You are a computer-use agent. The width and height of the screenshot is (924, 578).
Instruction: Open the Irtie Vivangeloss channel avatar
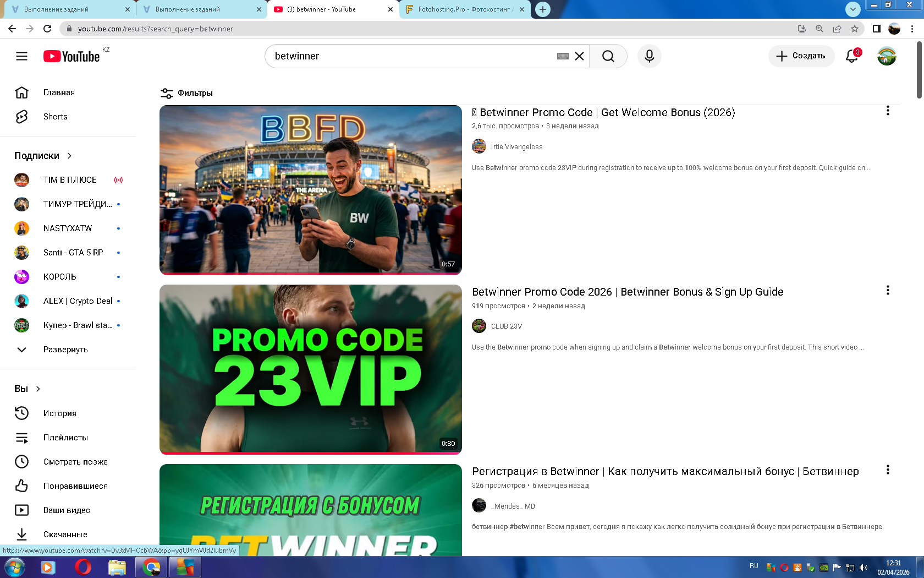coord(479,146)
